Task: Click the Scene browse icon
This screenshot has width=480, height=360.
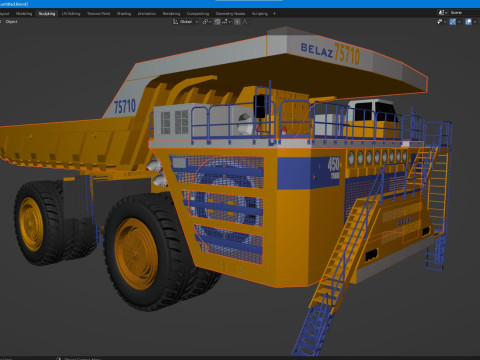Action: point(443,13)
